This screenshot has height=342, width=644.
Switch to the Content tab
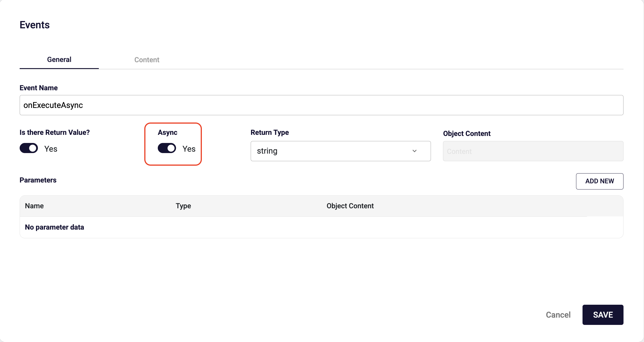tap(147, 60)
